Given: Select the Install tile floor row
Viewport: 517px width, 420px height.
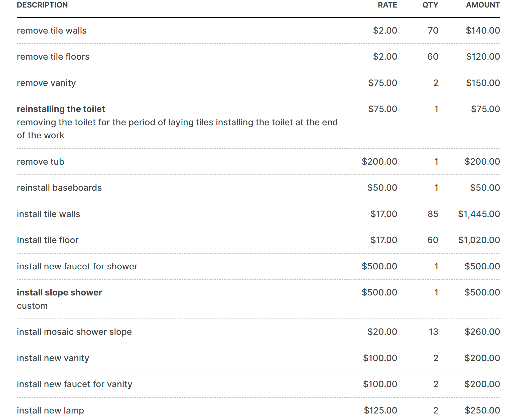Looking at the screenshot, I should coord(48,240).
